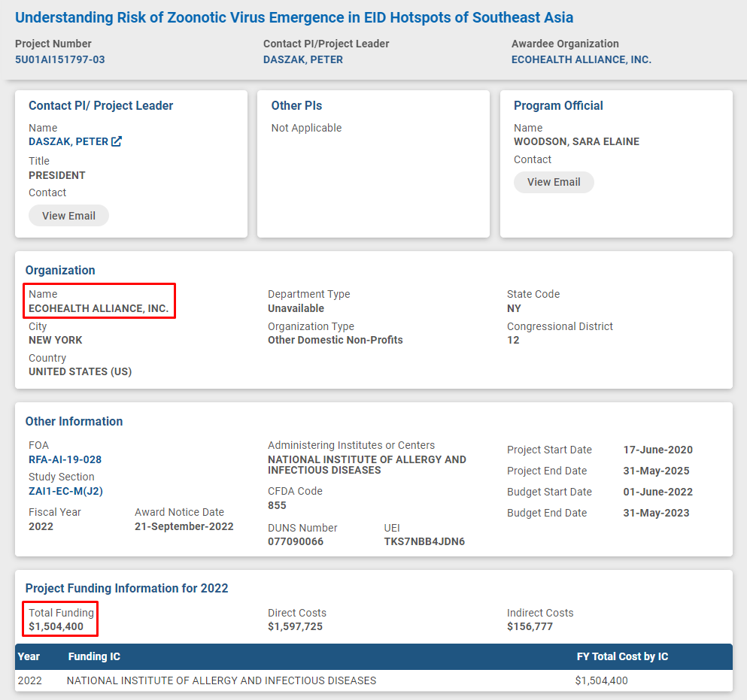Image resolution: width=747 pixels, height=700 pixels.
Task: Select $1,504,400 cell in FY Total Cost column
Action: 601,680
